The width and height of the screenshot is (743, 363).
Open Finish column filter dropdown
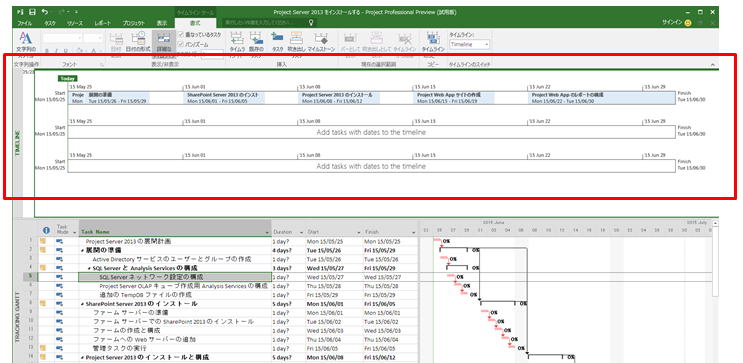point(414,232)
